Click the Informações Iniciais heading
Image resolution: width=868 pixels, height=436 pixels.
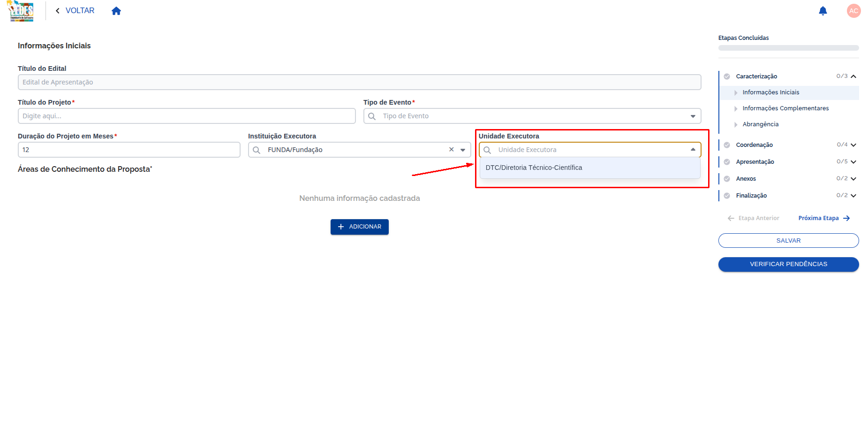54,46
